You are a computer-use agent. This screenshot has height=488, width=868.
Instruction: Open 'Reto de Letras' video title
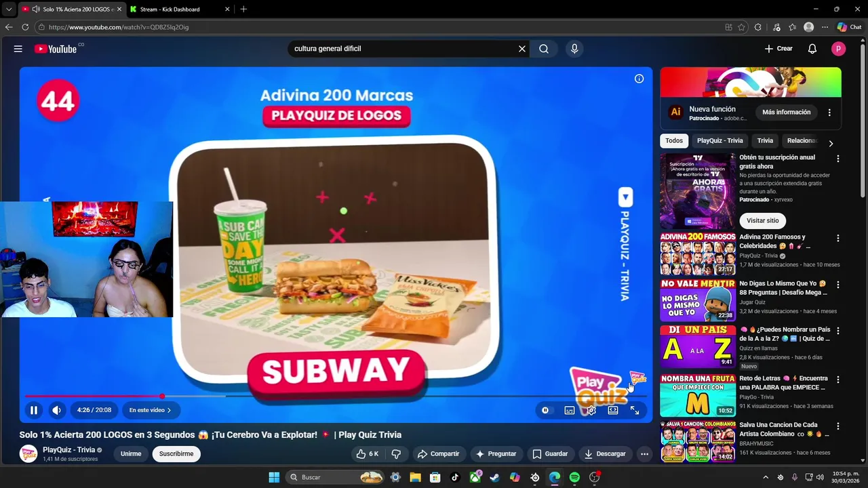pyautogui.click(x=783, y=383)
